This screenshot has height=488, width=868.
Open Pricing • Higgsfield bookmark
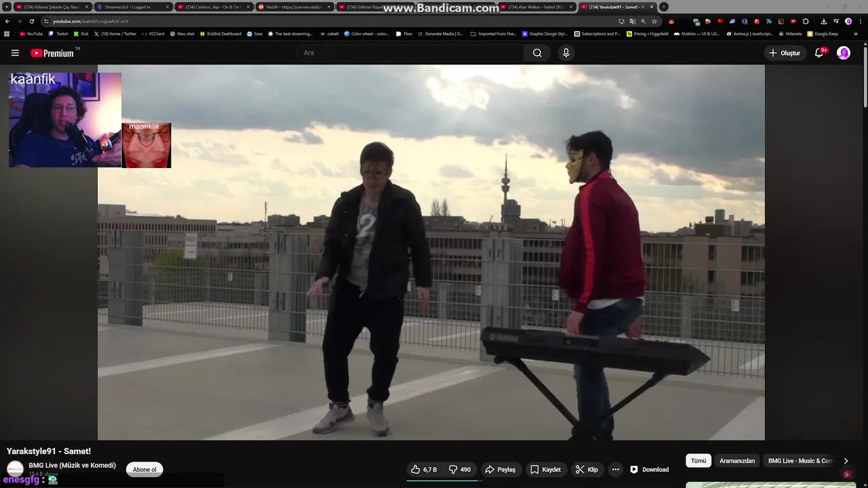(648, 33)
